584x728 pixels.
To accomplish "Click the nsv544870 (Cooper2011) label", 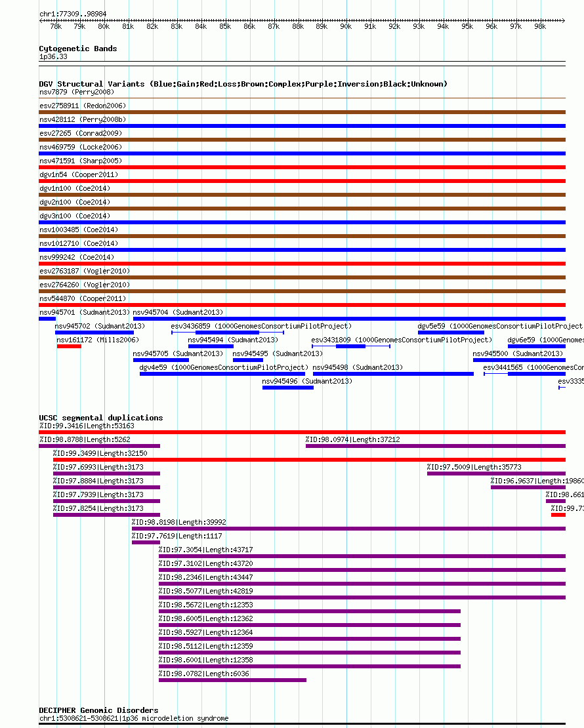I will click(x=83, y=298).
